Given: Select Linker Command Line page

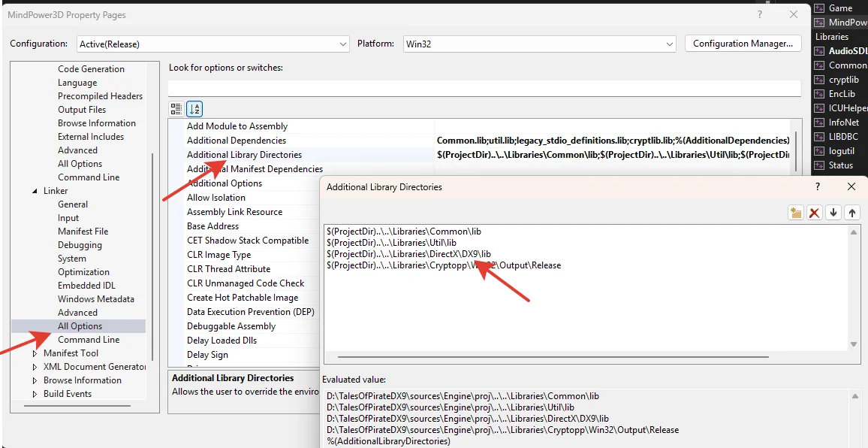Looking at the screenshot, I should 89,340.
